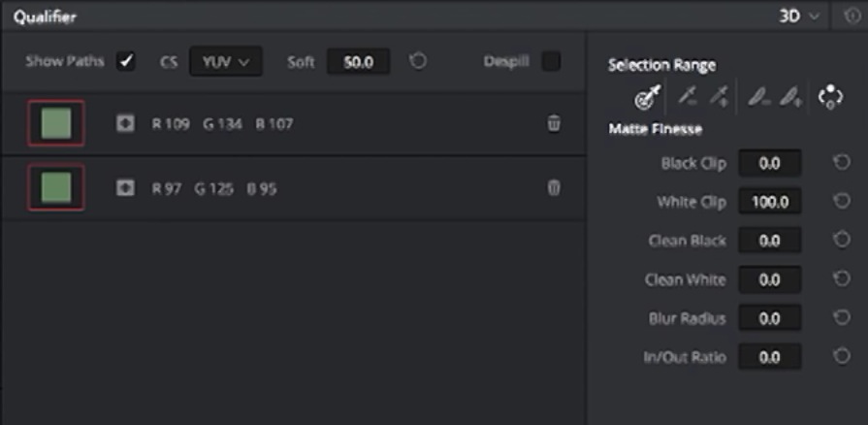Click the invert selection icon

tap(829, 96)
